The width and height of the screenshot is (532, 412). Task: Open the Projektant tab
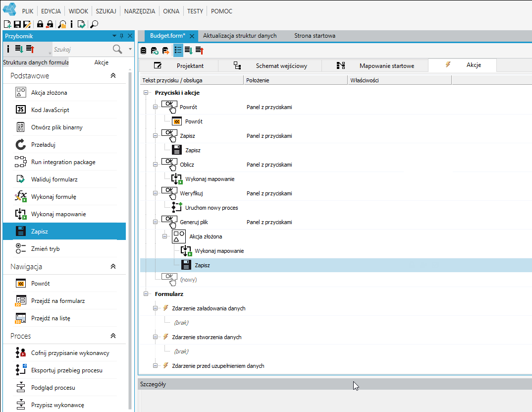179,65
